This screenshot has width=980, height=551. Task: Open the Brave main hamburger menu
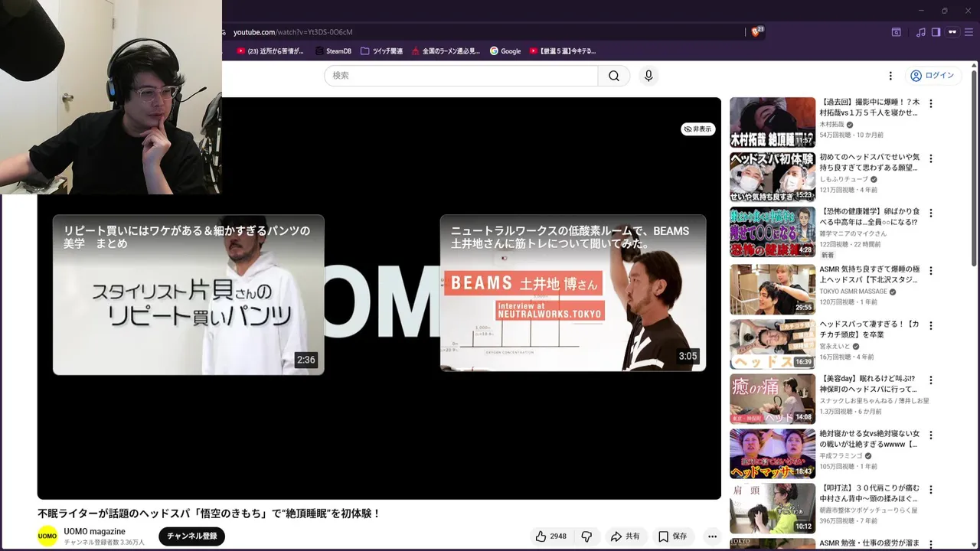969,32
